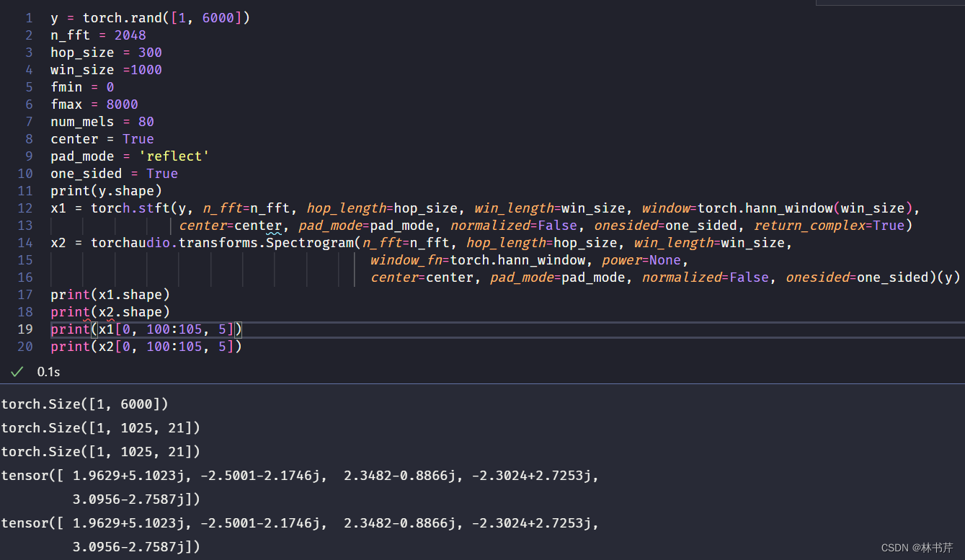
Task: Click torch.stft function call on line 12
Action: pyautogui.click(x=130, y=208)
